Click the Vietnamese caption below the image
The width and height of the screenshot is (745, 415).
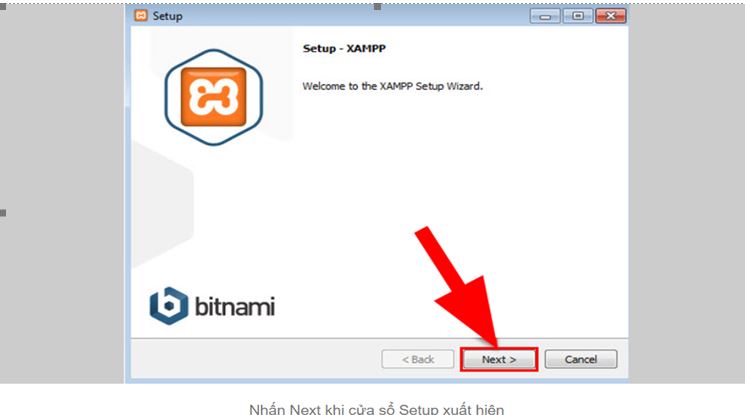[376, 409]
